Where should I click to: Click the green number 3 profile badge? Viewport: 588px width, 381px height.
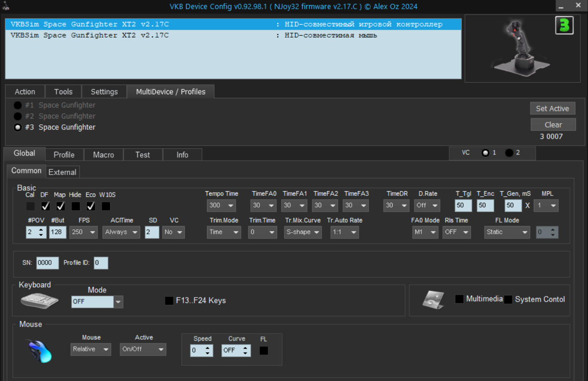[564, 26]
